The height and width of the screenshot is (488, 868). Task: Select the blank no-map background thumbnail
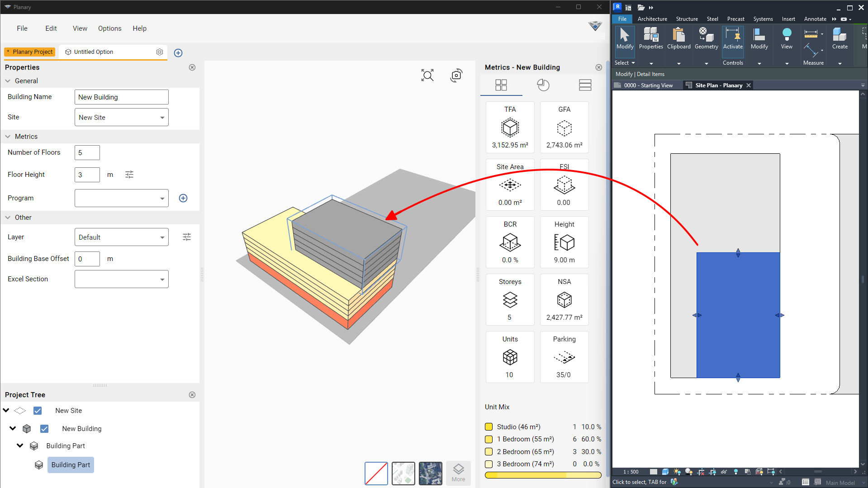(x=376, y=474)
